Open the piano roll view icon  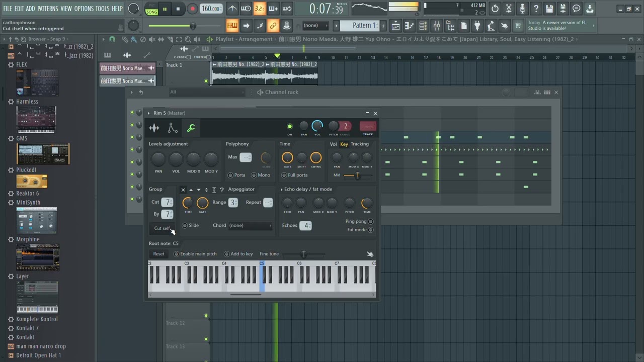point(410,26)
